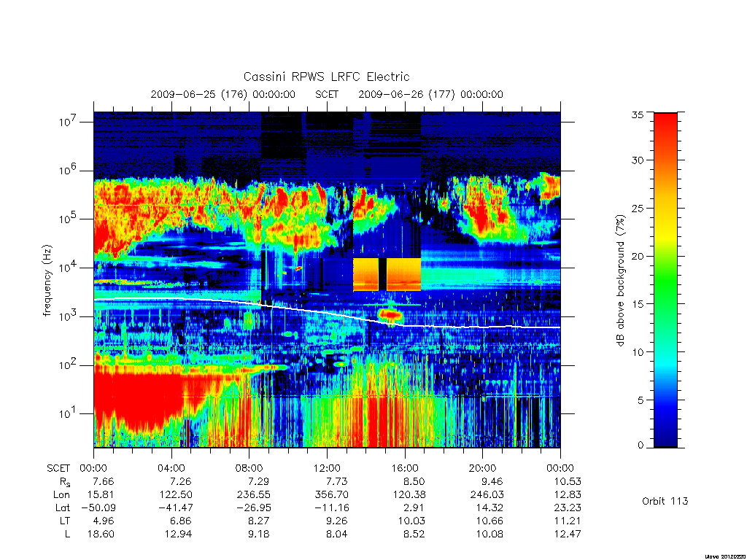Click the time axis label '08:00'

249,468
